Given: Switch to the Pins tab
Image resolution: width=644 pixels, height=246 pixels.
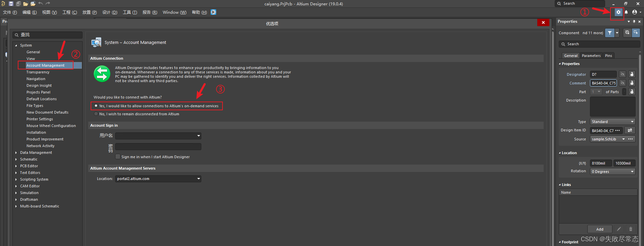Looking at the screenshot, I should [x=608, y=56].
